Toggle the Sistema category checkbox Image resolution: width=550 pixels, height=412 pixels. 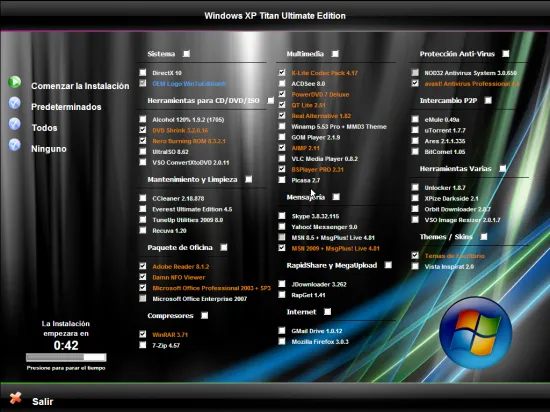[186, 54]
